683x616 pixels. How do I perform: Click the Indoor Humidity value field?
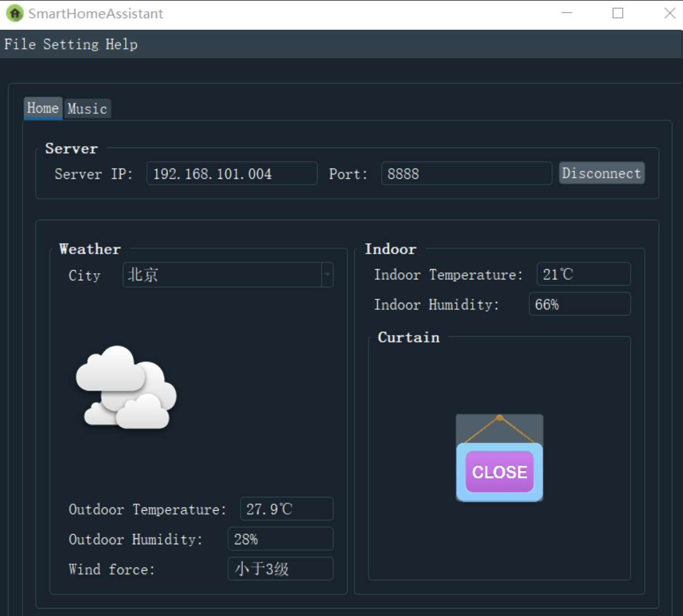coord(579,304)
